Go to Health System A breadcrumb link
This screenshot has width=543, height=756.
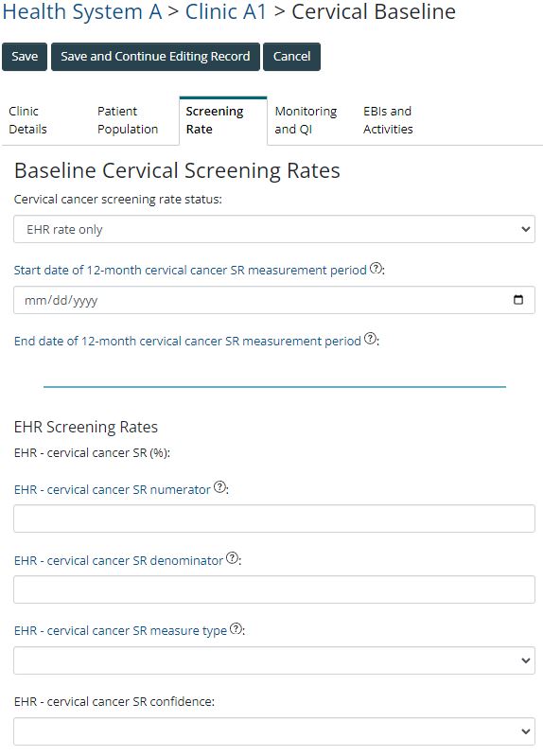coord(82,12)
